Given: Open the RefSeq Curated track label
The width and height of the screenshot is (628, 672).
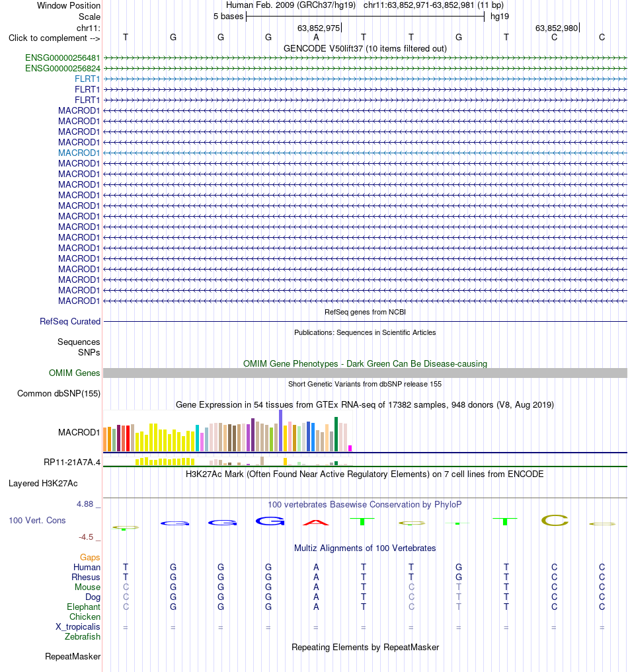Looking at the screenshot, I should [70, 321].
